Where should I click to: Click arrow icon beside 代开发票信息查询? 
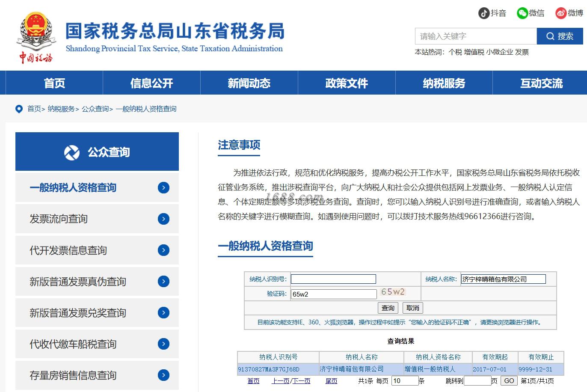(163, 250)
